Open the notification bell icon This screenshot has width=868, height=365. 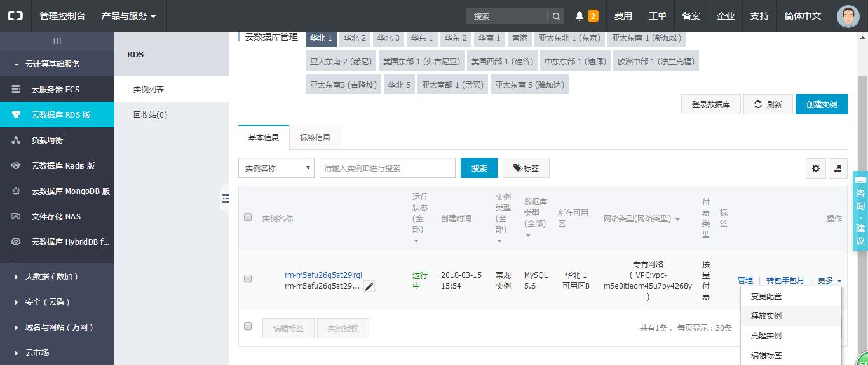pyautogui.click(x=580, y=16)
